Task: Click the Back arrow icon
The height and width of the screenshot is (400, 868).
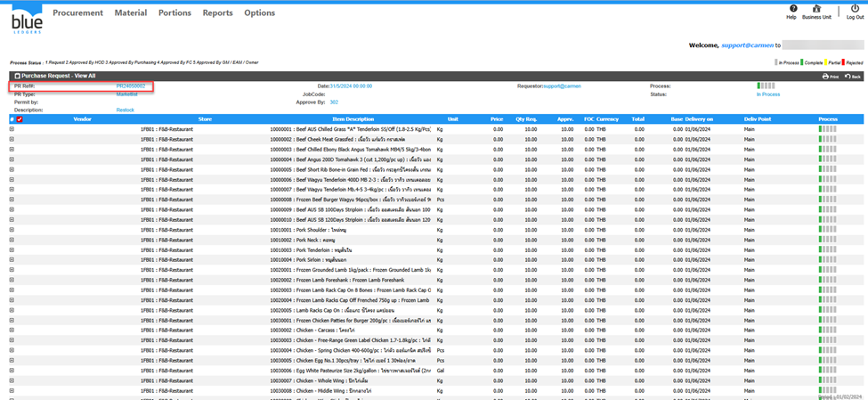Action: (x=852, y=77)
